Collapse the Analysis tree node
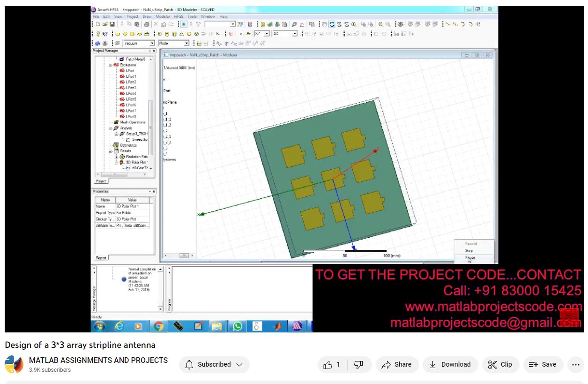 pyautogui.click(x=111, y=128)
